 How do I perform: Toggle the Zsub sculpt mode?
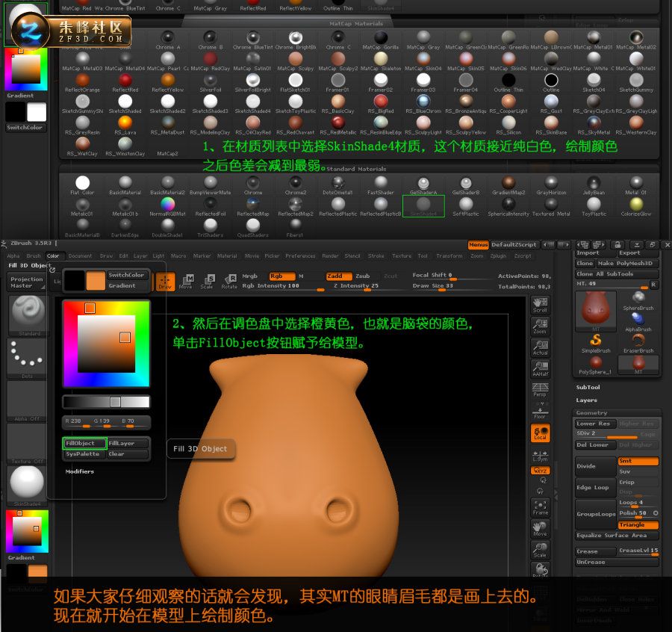363,276
